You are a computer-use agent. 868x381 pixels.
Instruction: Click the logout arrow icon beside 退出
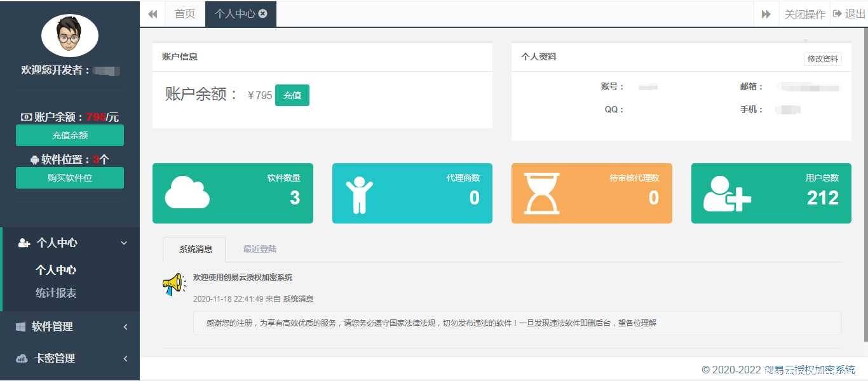click(x=837, y=13)
